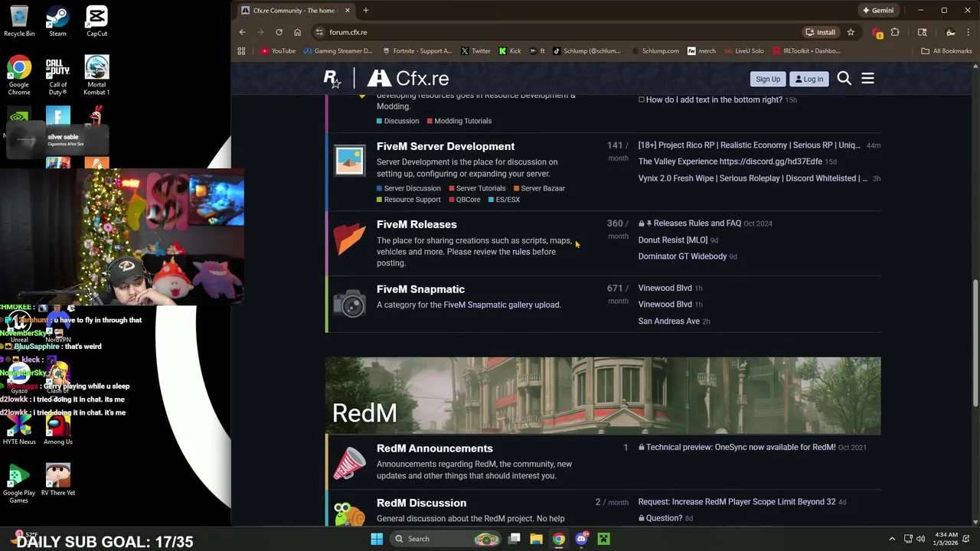Open the Releases Rules and FAQ topic
Screen dimensions: 980x551
(697, 223)
